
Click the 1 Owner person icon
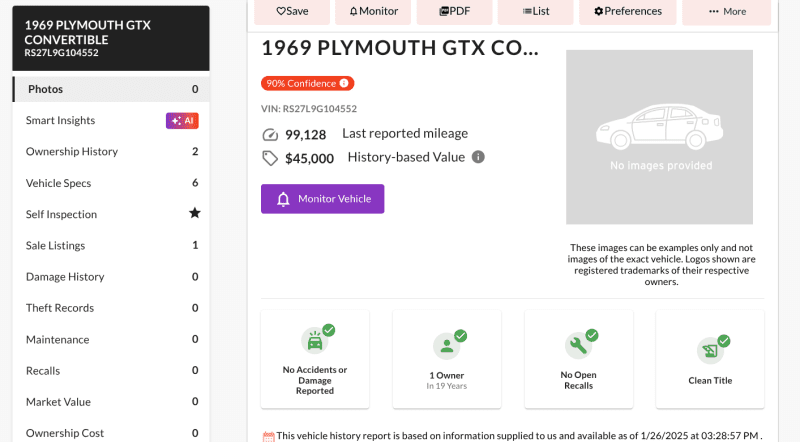click(446, 345)
